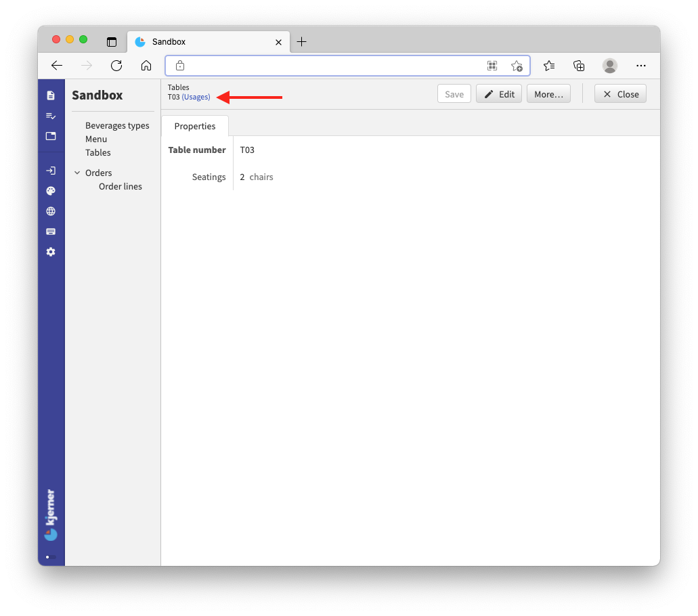Image resolution: width=698 pixels, height=616 pixels.
Task: Open the browser three-dots menu
Action: coord(640,66)
